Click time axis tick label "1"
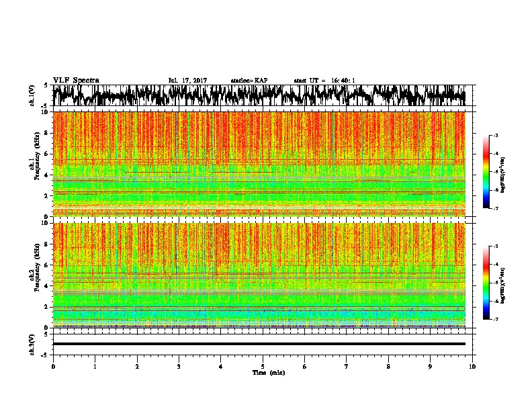The height and width of the screenshot is (411, 532). pyautogui.click(x=95, y=367)
